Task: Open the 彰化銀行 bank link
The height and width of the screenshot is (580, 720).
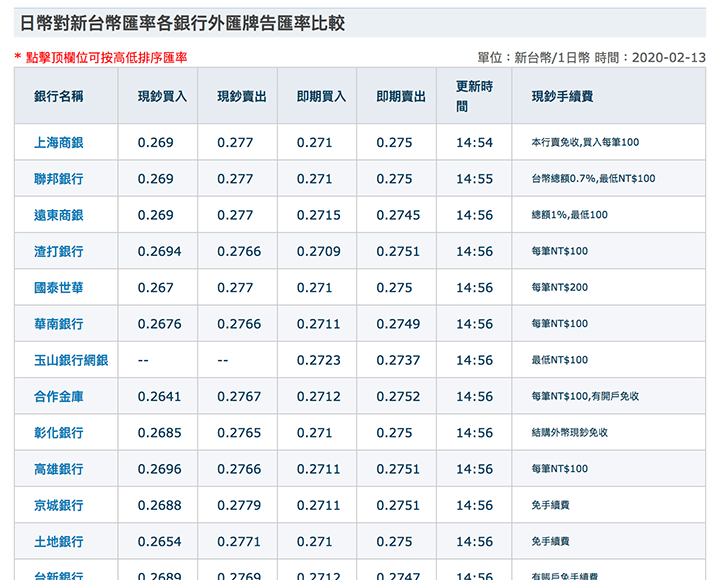Action: tap(59, 433)
